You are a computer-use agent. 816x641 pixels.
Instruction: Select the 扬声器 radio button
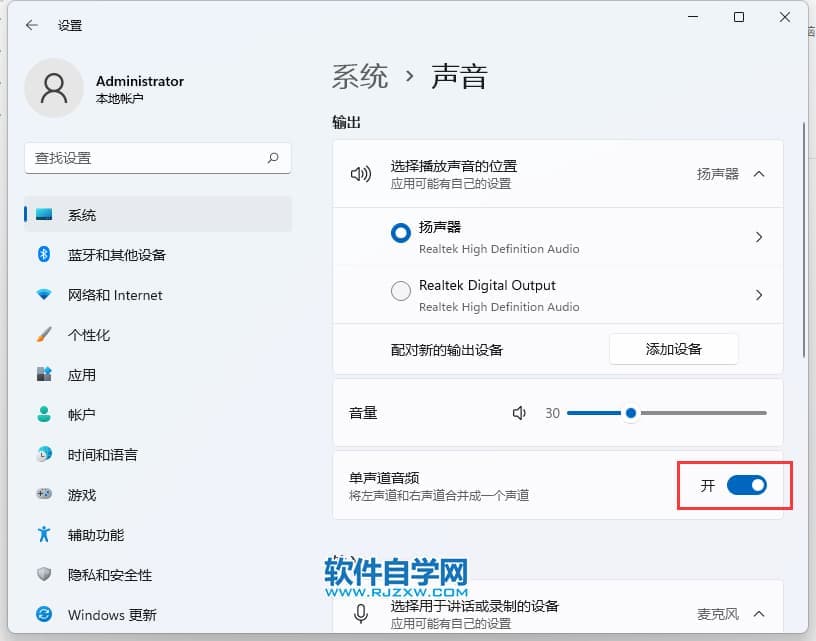point(401,233)
